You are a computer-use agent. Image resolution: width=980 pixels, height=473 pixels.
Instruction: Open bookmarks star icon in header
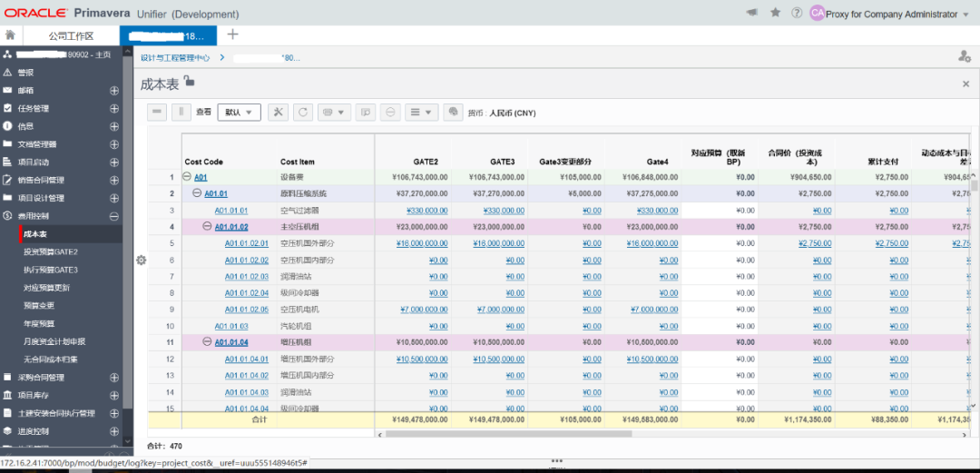(x=775, y=13)
